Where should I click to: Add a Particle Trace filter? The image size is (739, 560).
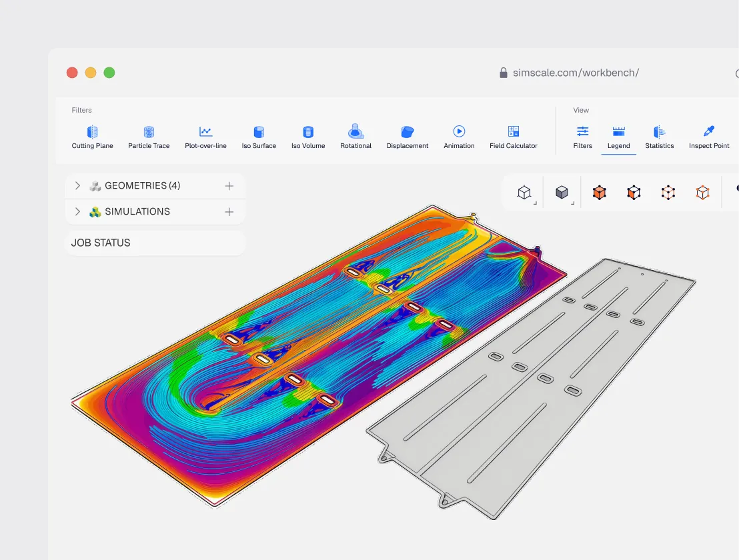click(x=149, y=137)
